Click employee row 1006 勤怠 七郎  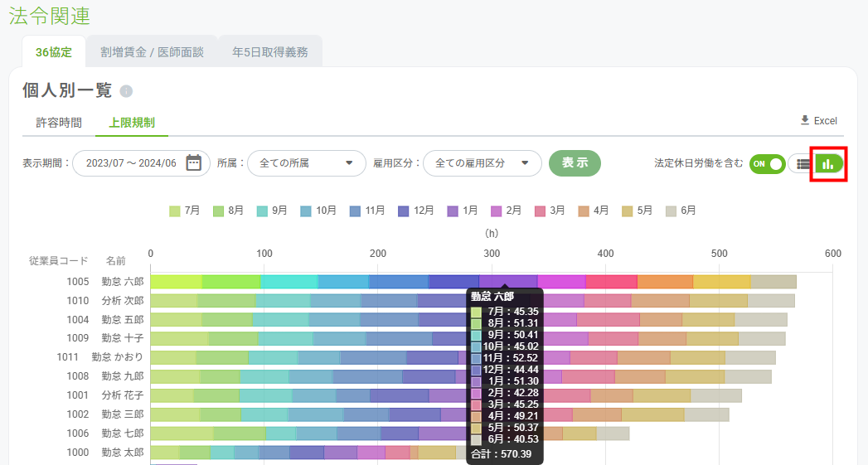pos(105,433)
